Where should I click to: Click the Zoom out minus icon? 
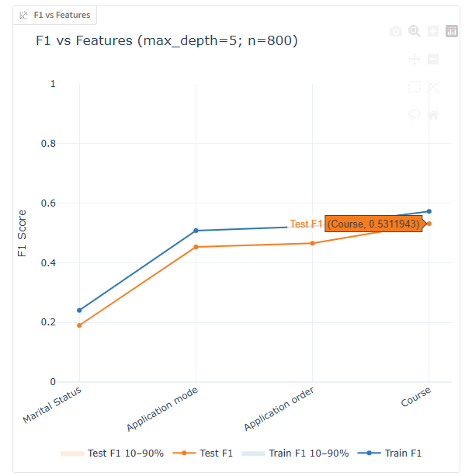click(x=433, y=59)
